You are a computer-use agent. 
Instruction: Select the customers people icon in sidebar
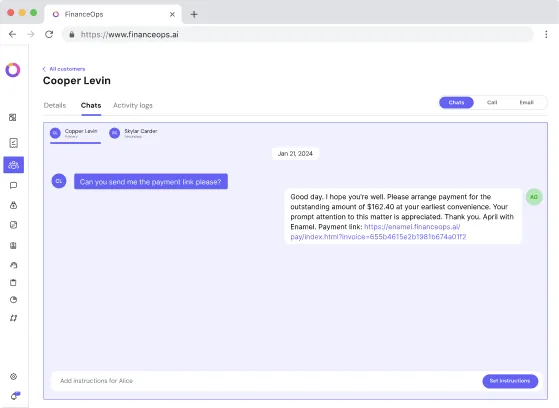pyautogui.click(x=14, y=165)
